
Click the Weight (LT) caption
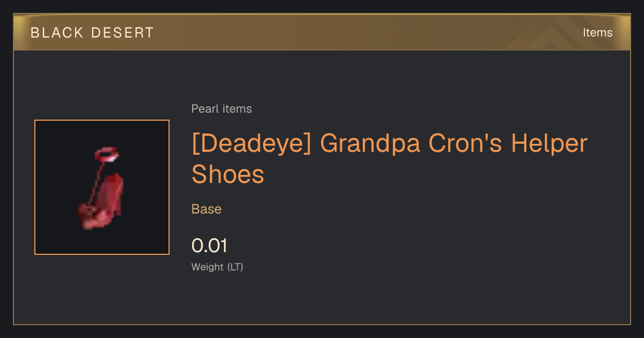tap(217, 267)
